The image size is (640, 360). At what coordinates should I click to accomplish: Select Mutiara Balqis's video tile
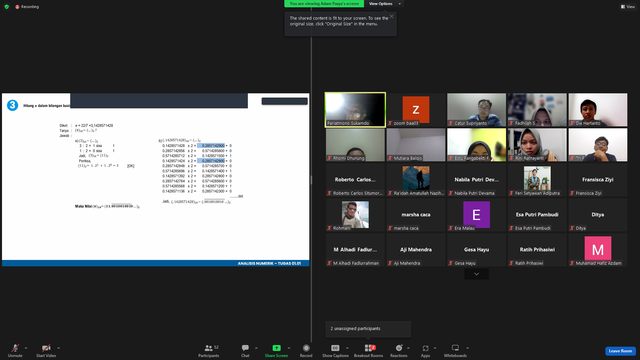[416, 144]
